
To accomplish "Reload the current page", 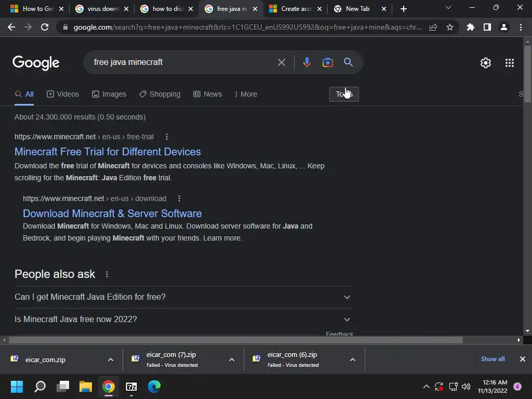I will pyautogui.click(x=45, y=27).
